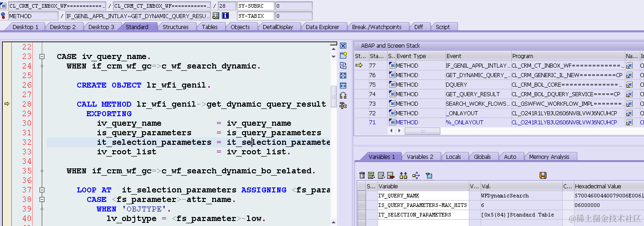This screenshot has width=644, height=226.
Task: Delete variables using the trash icon
Action: tap(362, 175)
